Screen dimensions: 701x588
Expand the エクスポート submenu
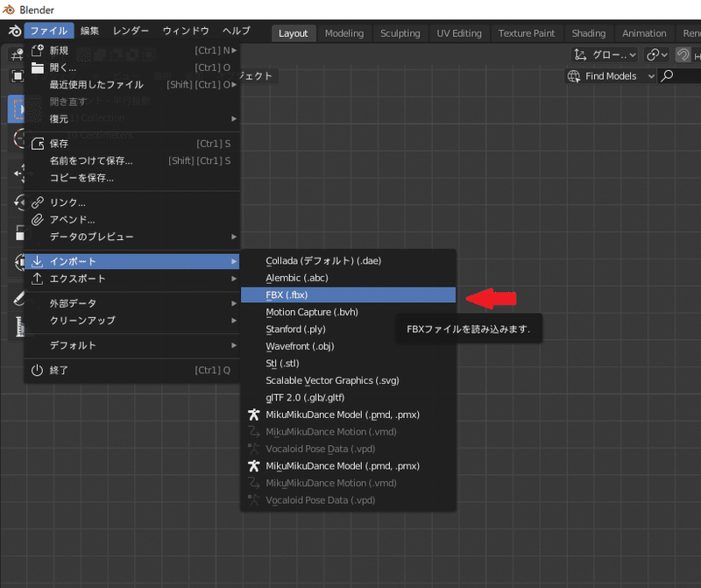[x=132, y=279]
